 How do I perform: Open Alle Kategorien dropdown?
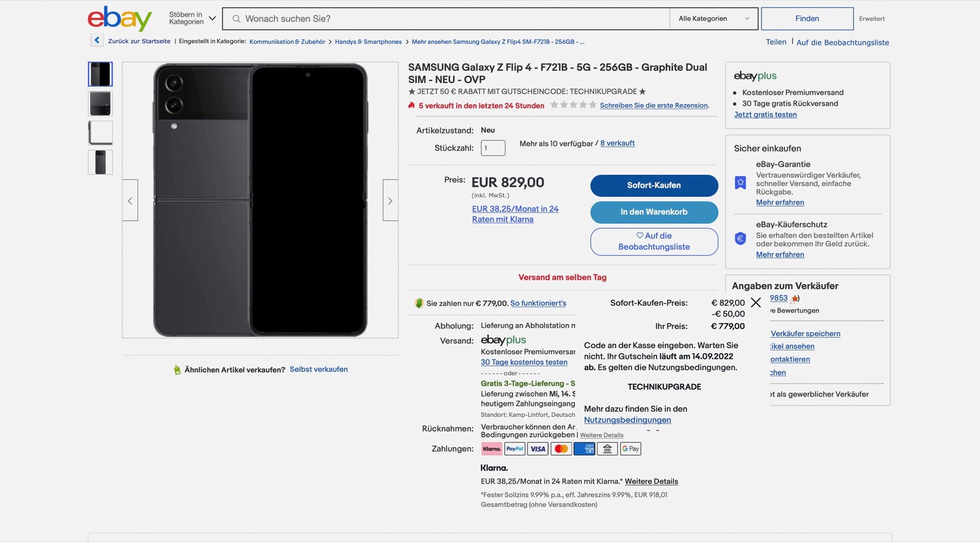(x=714, y=19)
